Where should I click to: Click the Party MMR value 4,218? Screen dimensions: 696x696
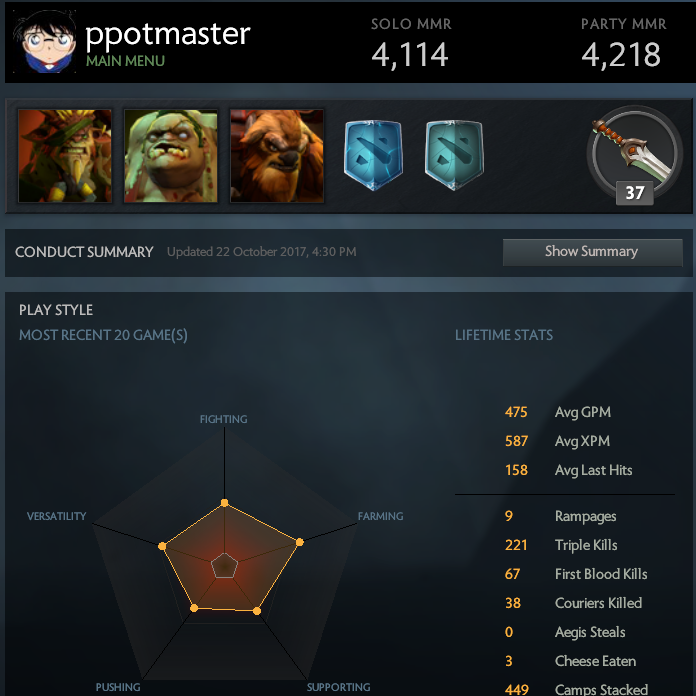pos(621,55)
